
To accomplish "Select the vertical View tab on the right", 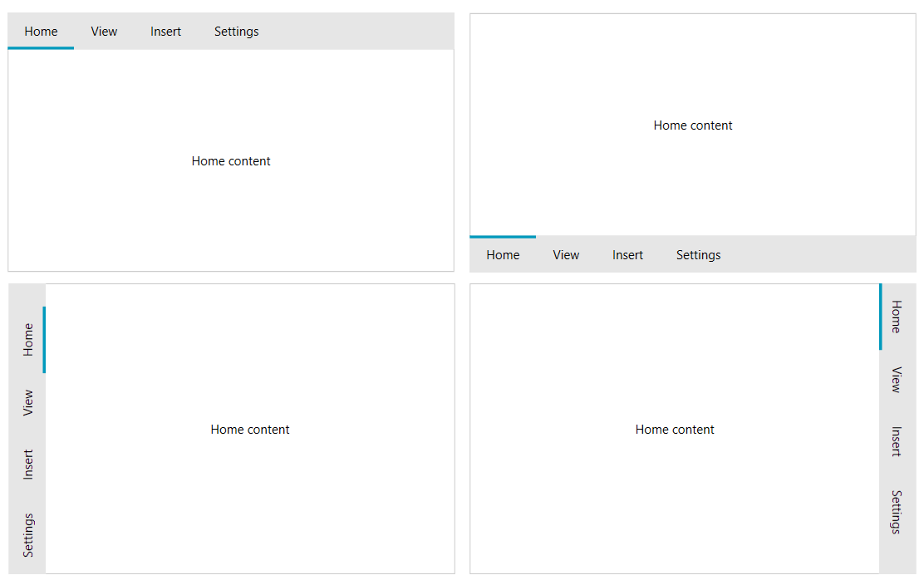I will [x=895, y=383].
